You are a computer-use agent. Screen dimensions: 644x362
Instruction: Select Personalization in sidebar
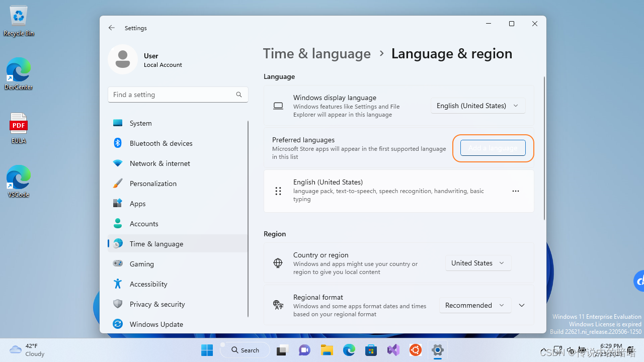click(178, 184)
